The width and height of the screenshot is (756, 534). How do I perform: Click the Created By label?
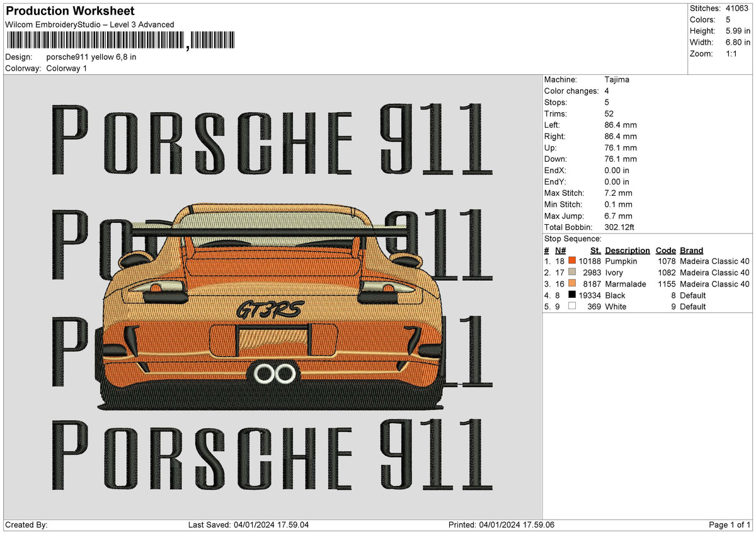click(26, 525)
